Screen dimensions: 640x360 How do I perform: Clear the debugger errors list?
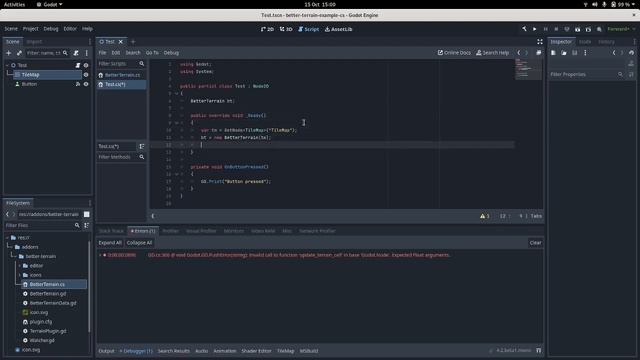coord(535,243)
